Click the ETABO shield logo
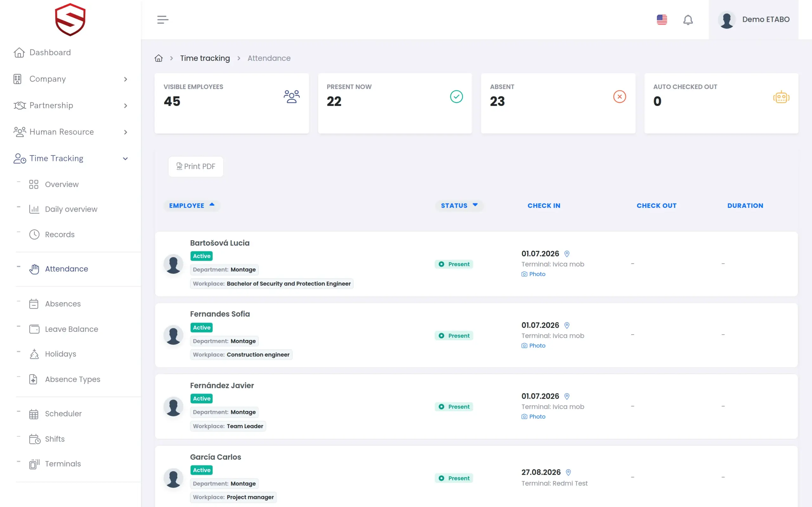The image size is (812, 507). point(70,19)
